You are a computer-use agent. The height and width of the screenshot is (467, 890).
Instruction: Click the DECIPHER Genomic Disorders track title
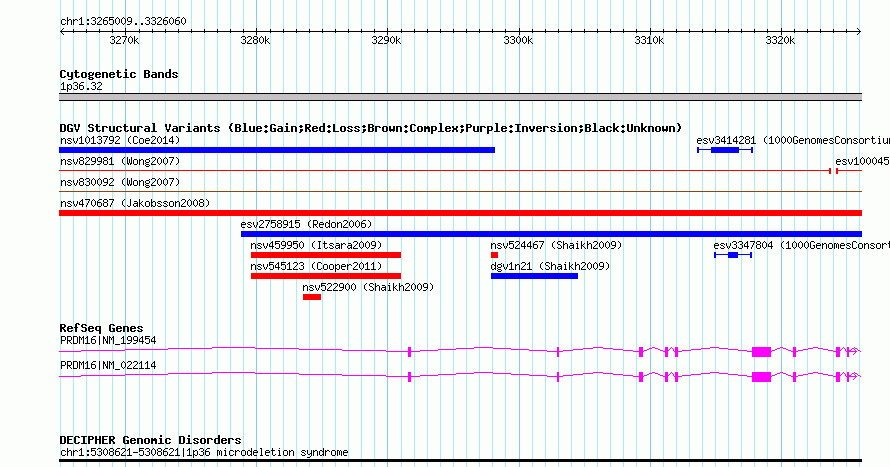(x=150, y=440)
